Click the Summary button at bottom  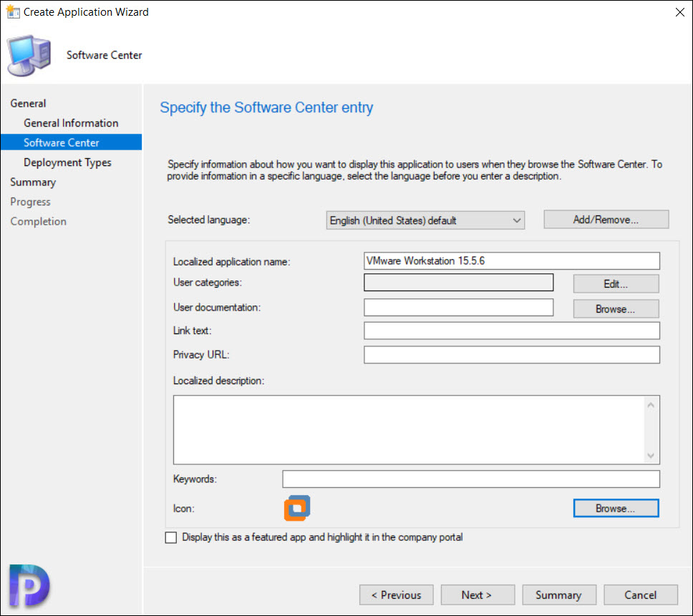(x=559, y=595)
